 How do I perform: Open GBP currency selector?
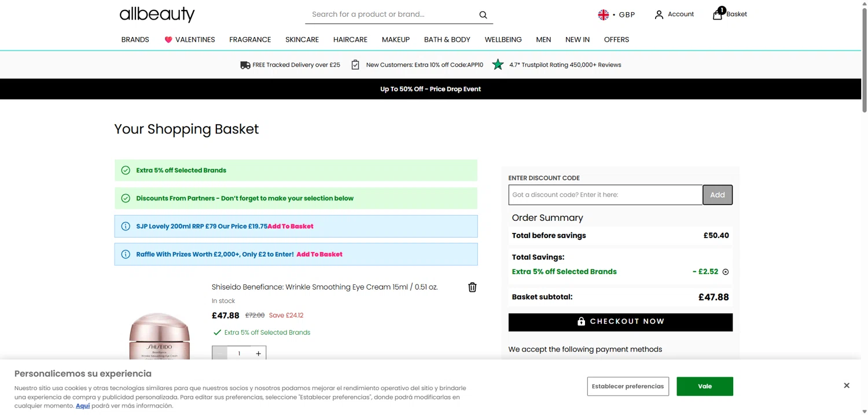[616, 15]
